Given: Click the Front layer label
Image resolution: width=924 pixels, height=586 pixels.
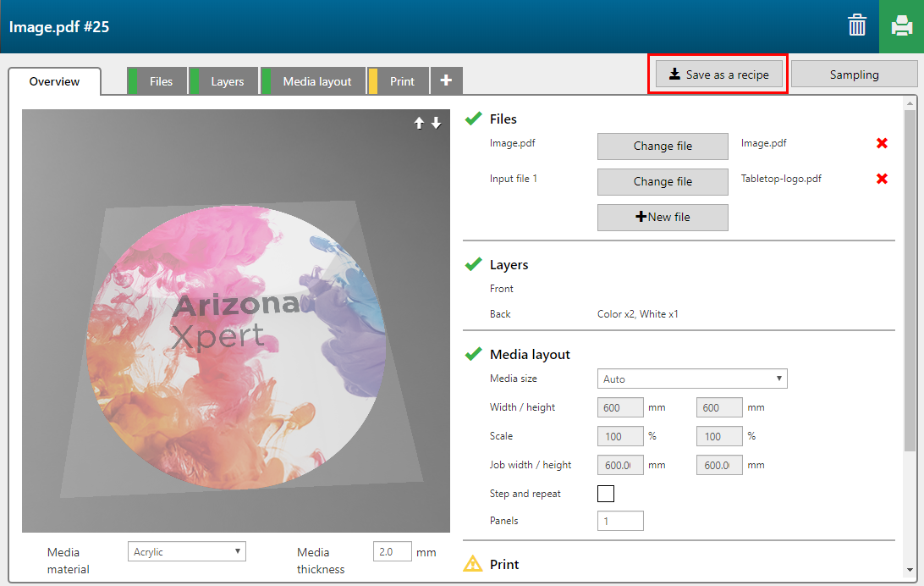Looking at the screenshot, I should [502, 288].
